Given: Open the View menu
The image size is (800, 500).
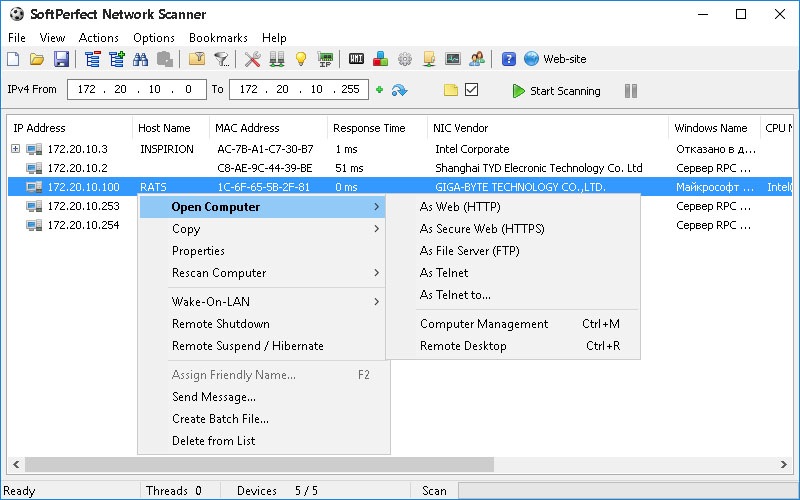Looking at the screenshot, I should coord(52,38).
